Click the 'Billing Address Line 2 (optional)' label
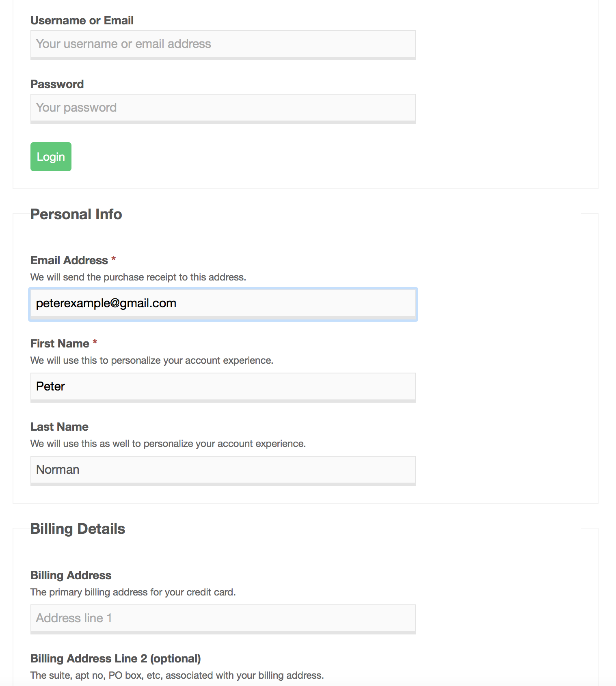The height and width of the screenshot is (686, 616). click(116, 658)
